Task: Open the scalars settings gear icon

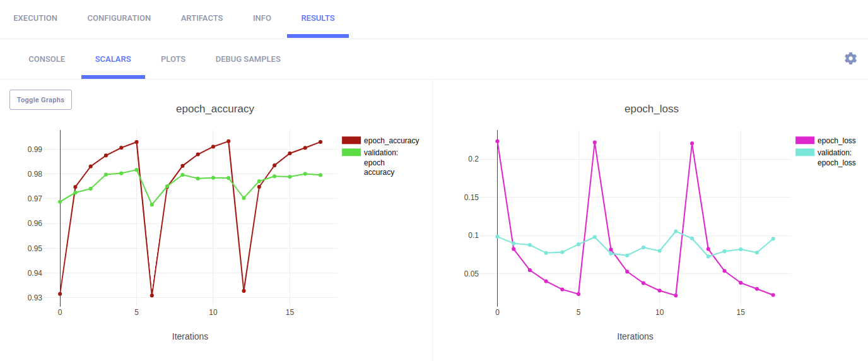Action: point(850,59)
